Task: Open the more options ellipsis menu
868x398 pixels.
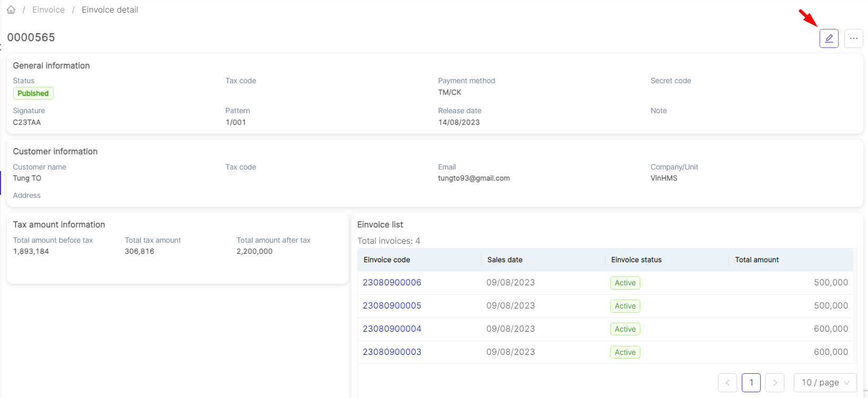Action: pos(853,38)
